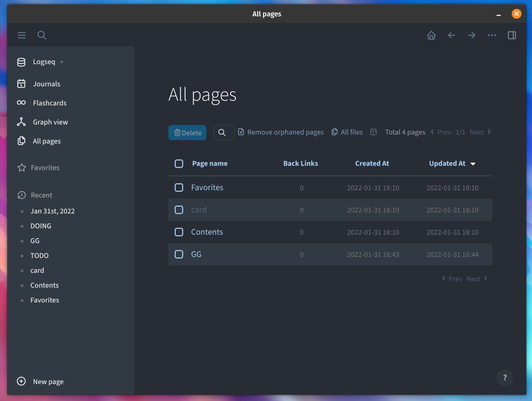Open the Logseq graph switcher dropdown
Viewport: 532px width, 401px height.
tap(44, 62)
